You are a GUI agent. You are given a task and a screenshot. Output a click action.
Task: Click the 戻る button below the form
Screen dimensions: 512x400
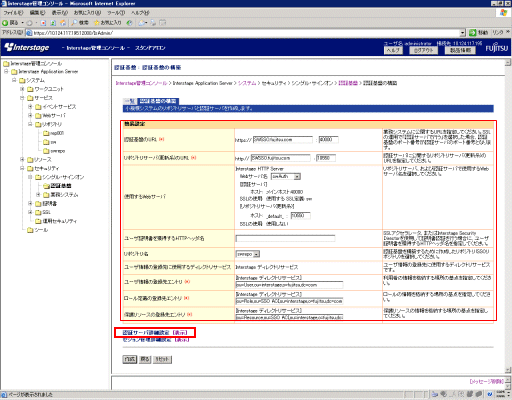pos(145,359)
